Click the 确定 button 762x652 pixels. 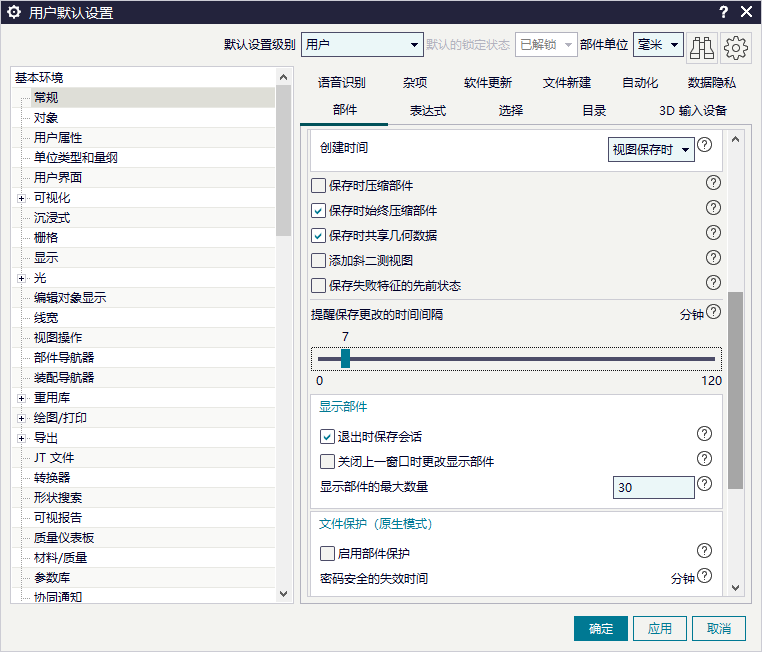[x=601, y=629]
